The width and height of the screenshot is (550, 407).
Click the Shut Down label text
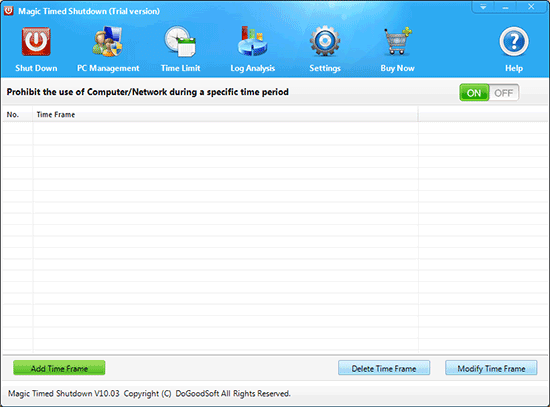click(36, 68)
